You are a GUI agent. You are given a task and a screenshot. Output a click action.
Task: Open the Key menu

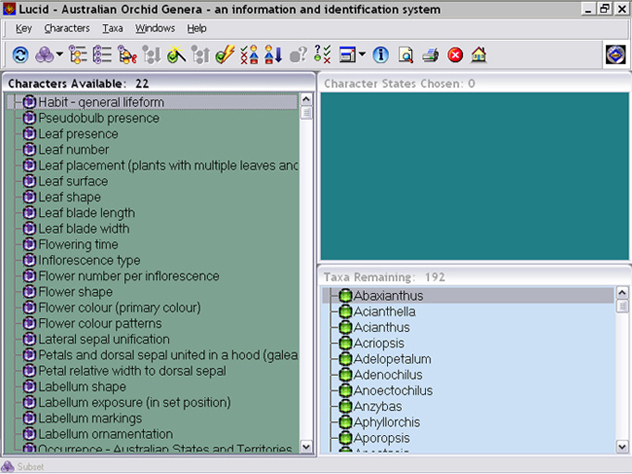tap(23, 28)
